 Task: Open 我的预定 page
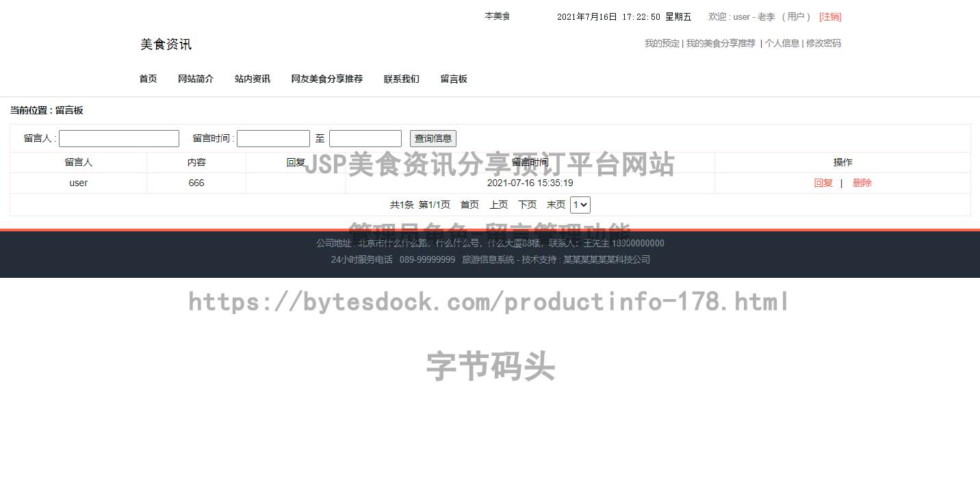pos(661,43)
